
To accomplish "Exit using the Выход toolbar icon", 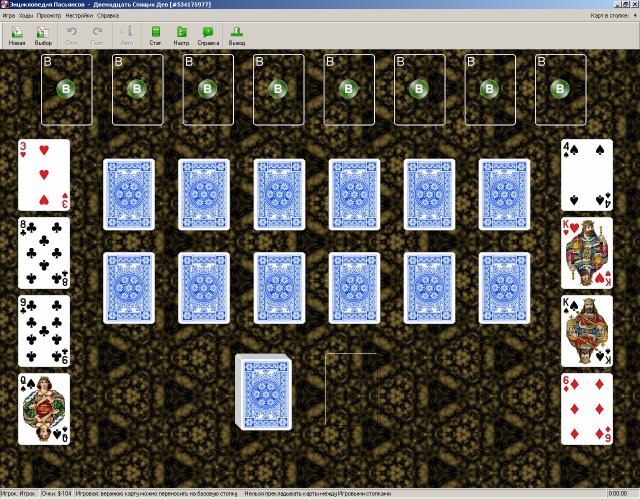I will point(236,35).
